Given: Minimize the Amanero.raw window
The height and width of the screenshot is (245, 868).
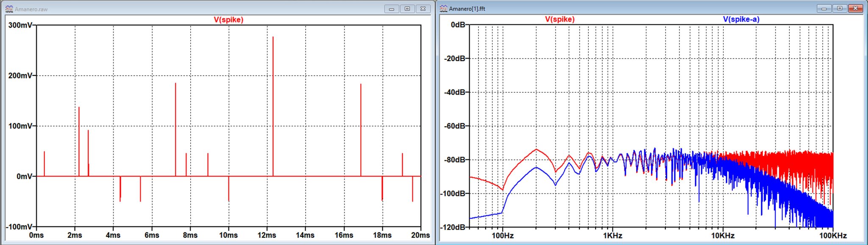Looking at the screenshot, I should click(x=392, y=9).
